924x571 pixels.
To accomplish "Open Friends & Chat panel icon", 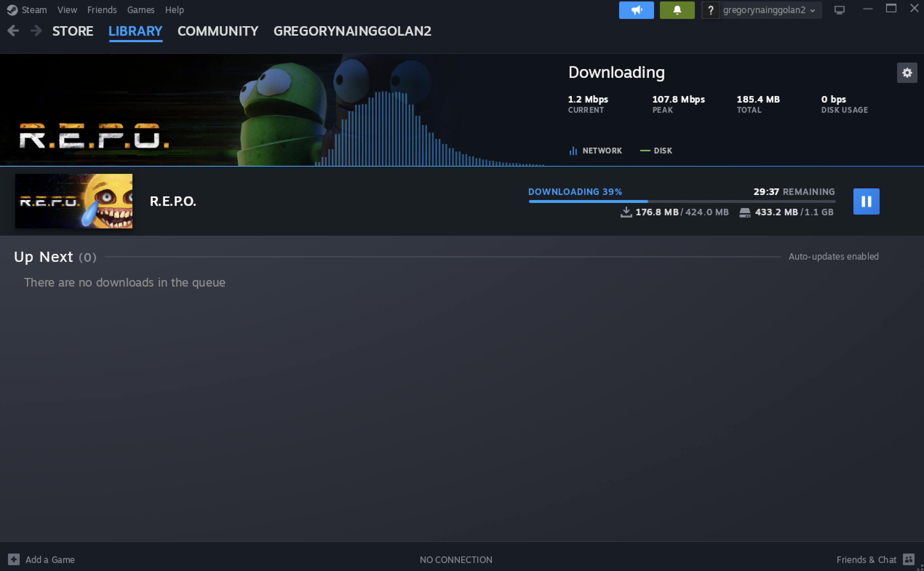I will click(x=908, y=559).
